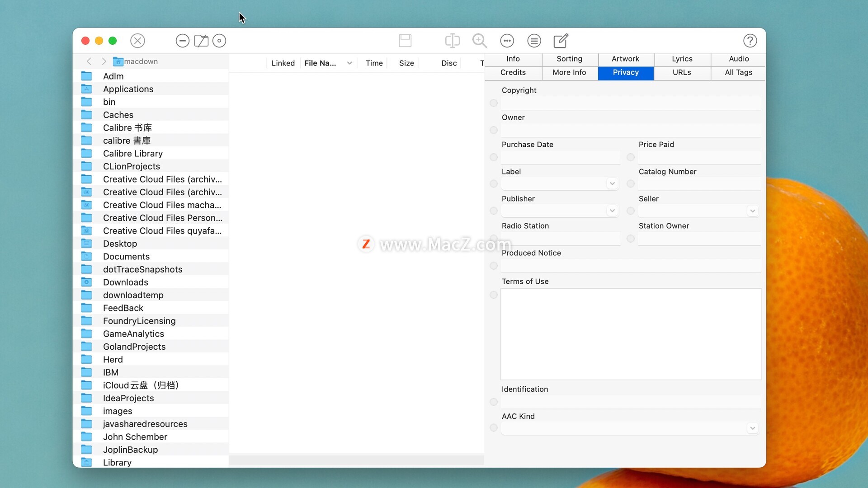Click the Downloads folder icon
Screen dimensions: 868x488
tap(86, 282)
